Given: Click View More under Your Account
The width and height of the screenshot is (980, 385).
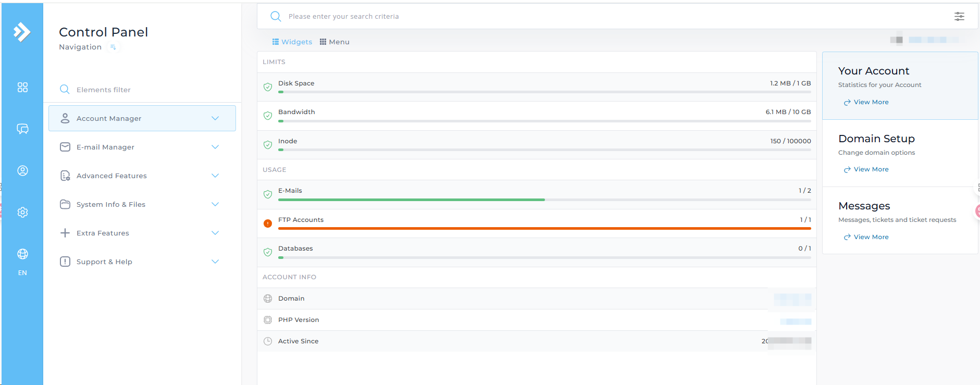Looking at the screenshot, I should (871, 102).
